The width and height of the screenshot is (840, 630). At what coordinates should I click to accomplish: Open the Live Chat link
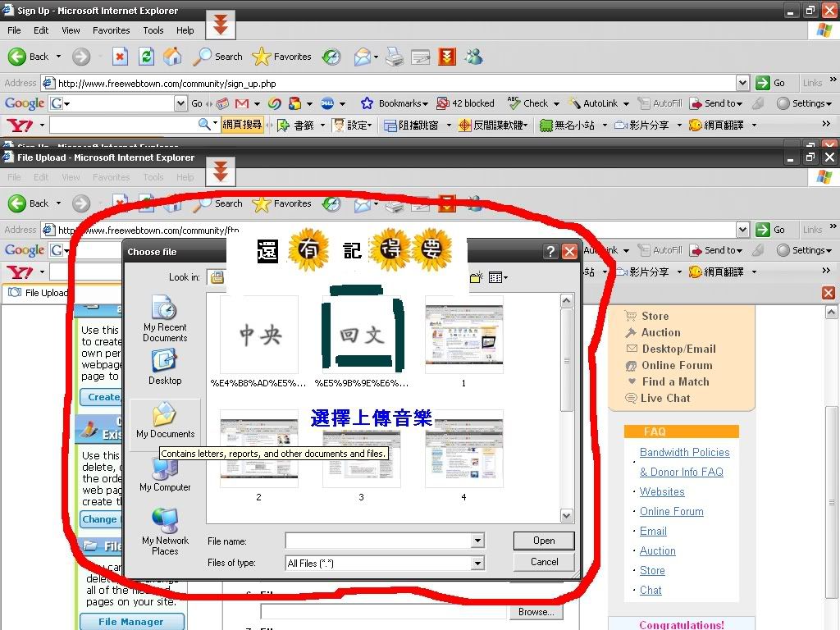click(x=665, y=398)
